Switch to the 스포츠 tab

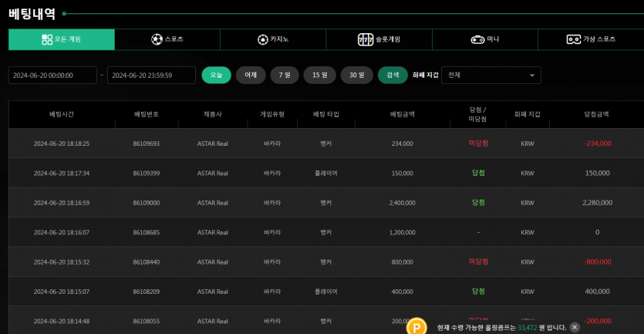pos(167,39)
